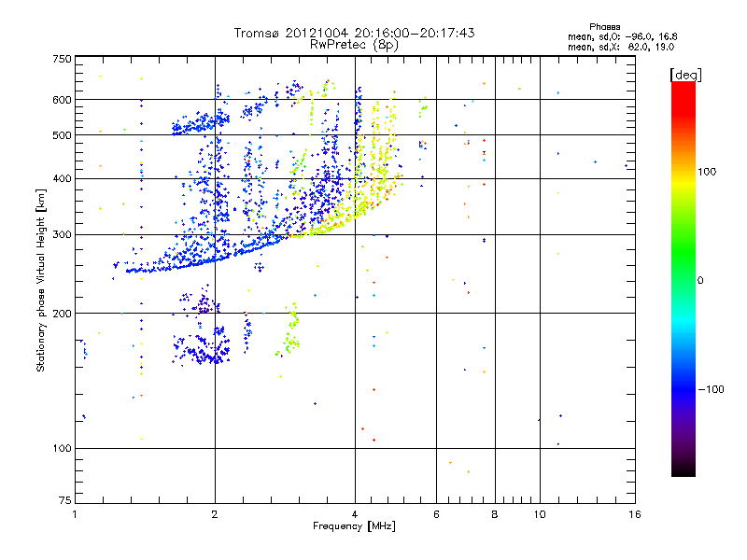This screenshot has width=747, height=560.
Task: Click the y-axis "500" tick label
Action: (63, 134)
